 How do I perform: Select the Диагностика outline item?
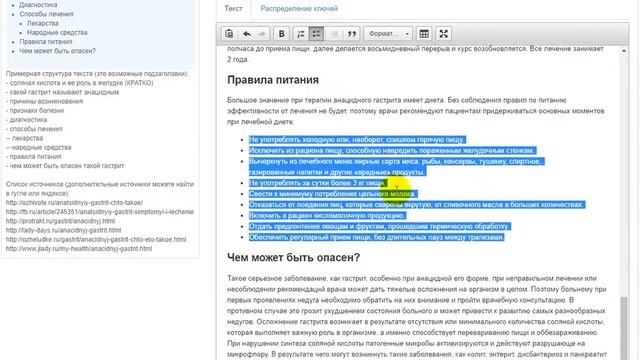pyautogui.click(x=38, y=5)
